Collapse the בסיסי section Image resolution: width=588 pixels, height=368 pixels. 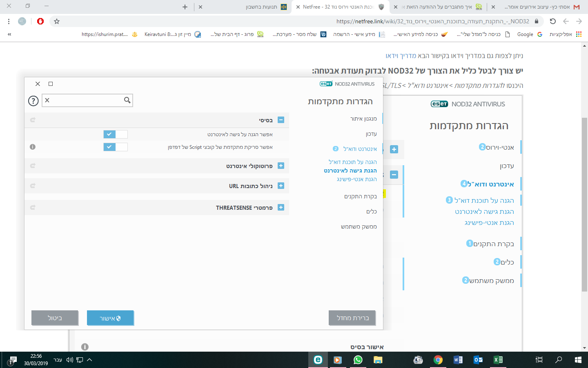[281, 120]
